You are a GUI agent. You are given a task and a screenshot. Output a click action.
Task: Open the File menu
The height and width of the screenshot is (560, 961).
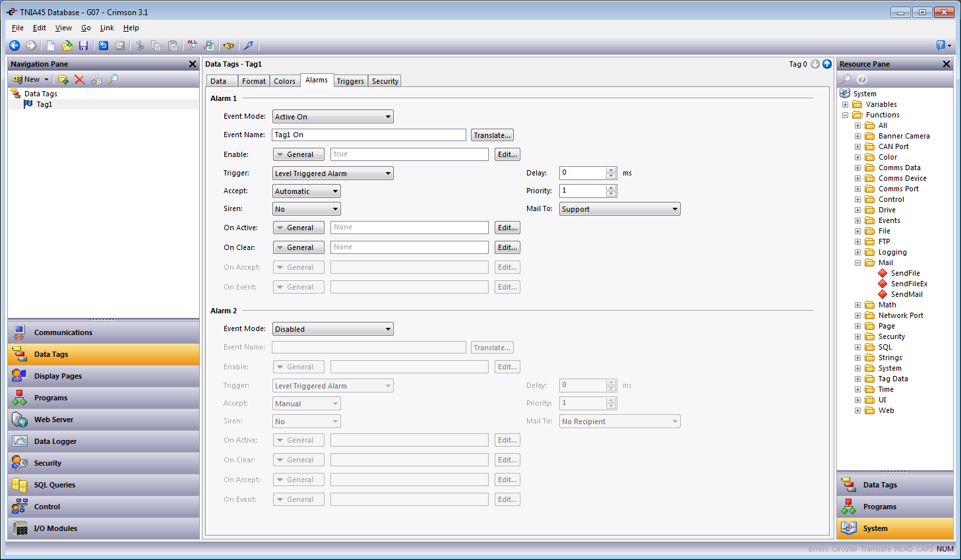[18, 28]
